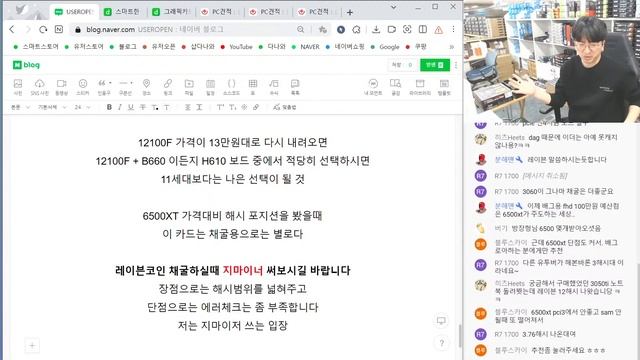Open the 라이브러리 panel icon
640x360 pixels.
[420, 87]
